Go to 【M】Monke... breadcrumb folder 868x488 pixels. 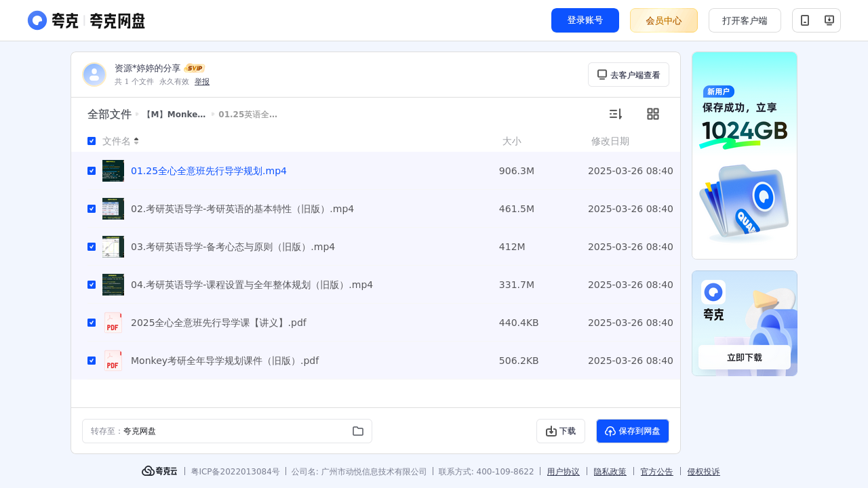tap(174, 115)
